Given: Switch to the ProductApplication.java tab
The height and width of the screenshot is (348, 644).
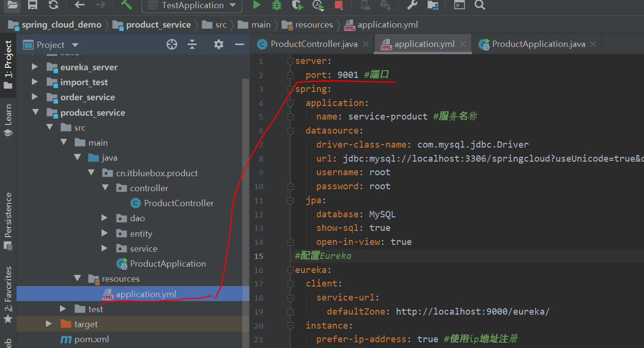Looking at the screenshot, I should click(538, 44).
